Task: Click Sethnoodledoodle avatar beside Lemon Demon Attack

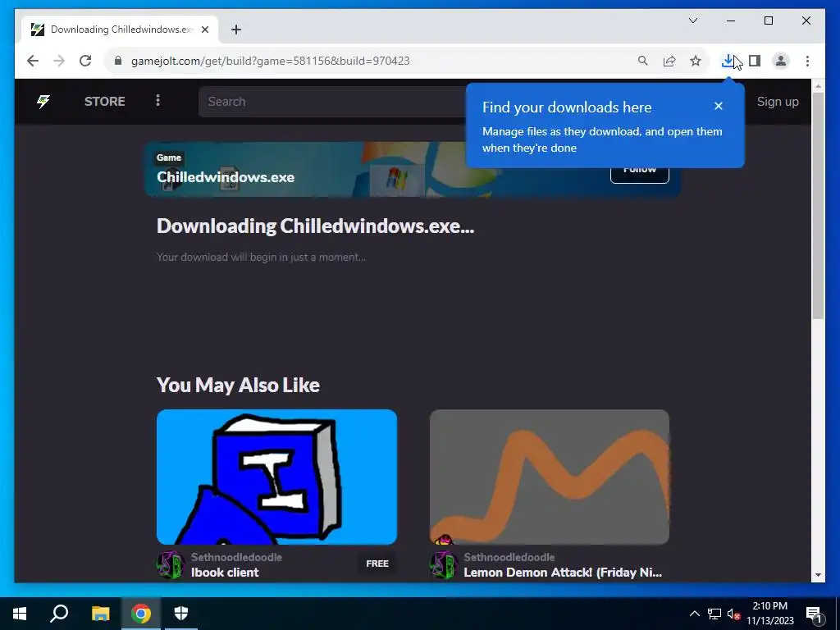Action: pos(444,564)
